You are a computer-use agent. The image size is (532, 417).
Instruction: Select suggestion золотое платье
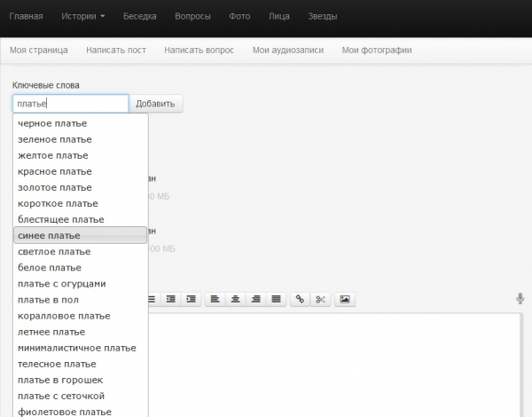(x=81, y=187)
